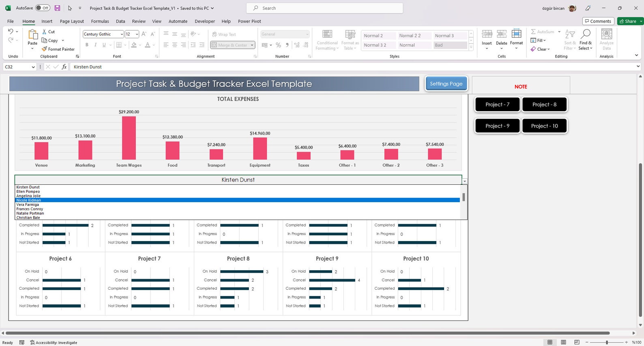Apply percent style number format
Image resolution: width=644 pixels, height=346 pixels.
pos(278,45)
